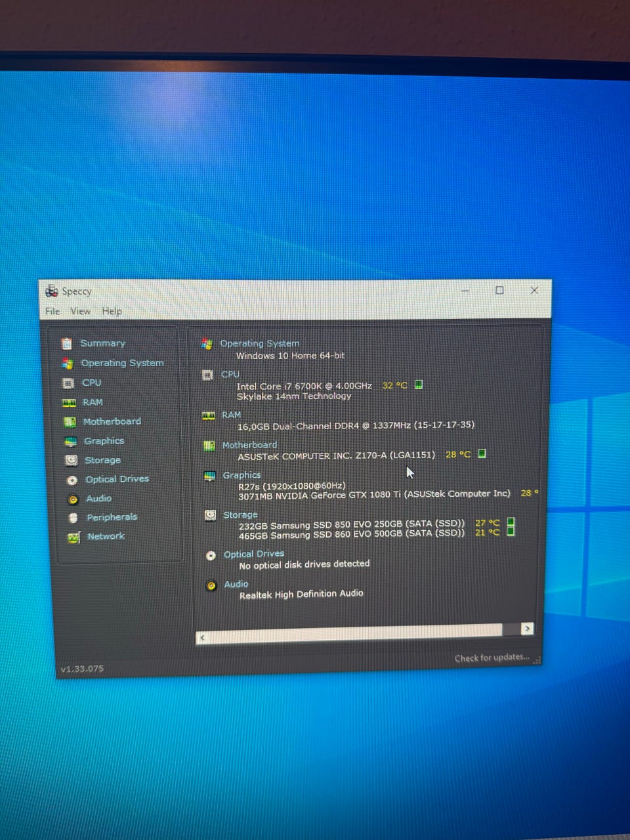
Task: Select Network in the sidebar
Action: click(x=106, y=536)
